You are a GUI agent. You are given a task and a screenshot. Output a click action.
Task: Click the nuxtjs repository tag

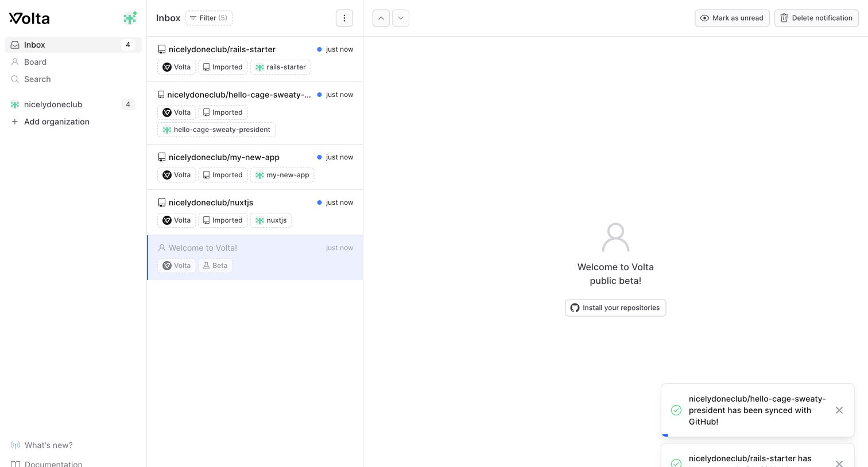271,220
